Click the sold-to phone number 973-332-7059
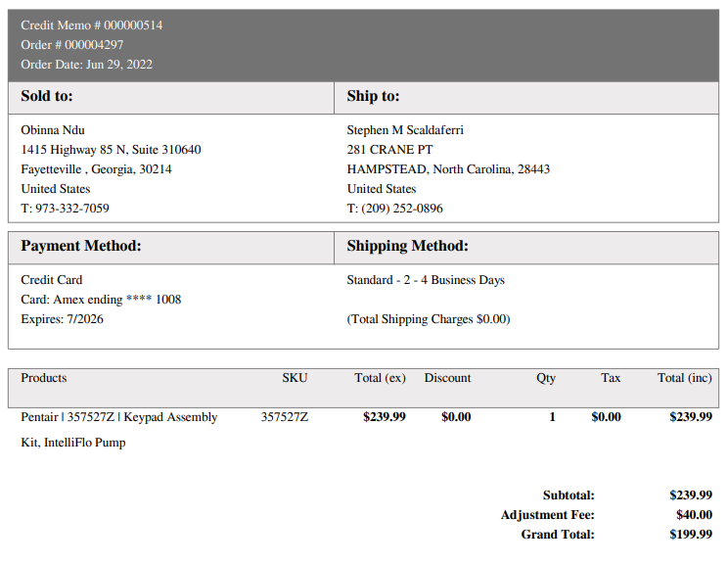Image resolution: width=728 pixels, height=565 pixels. click(x=72, y=209)
